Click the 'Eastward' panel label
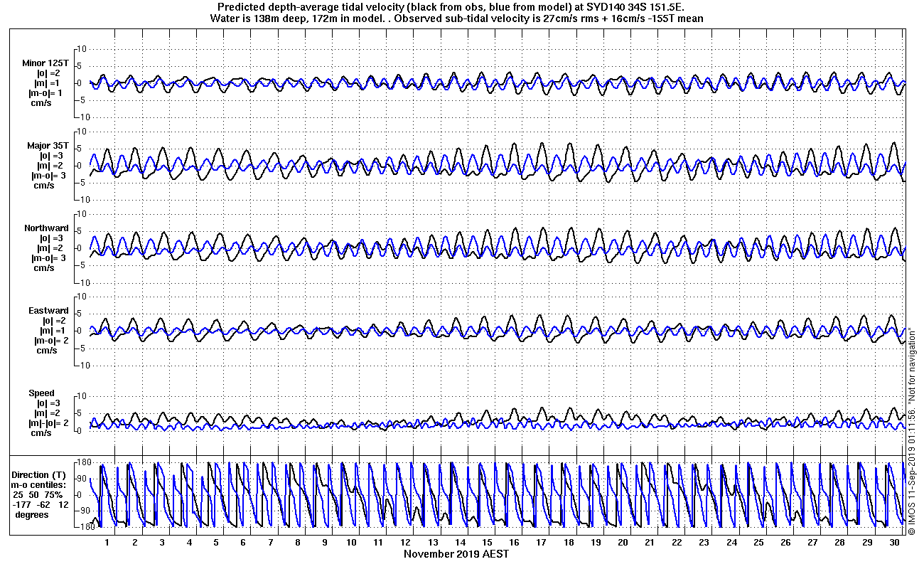The height and width of the screenshot is (569, 924). (x=48, y=311)
